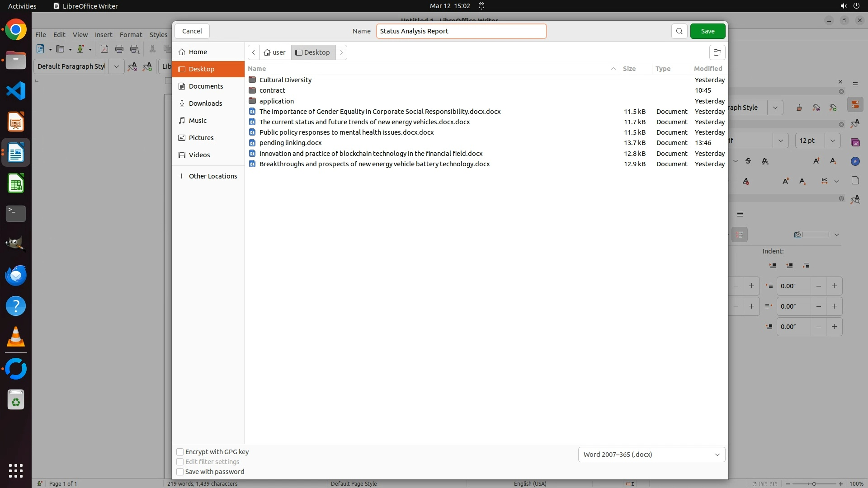Image resolution: width=868 pixels, height=488 pixels.
Task: Click Export as PDF toolbar icon
Action: 104,49
